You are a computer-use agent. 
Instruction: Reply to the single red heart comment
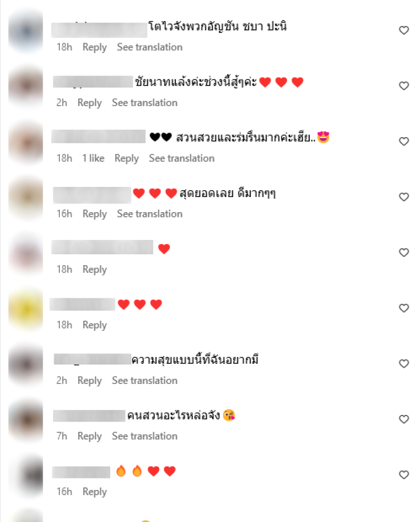point(94,269)
